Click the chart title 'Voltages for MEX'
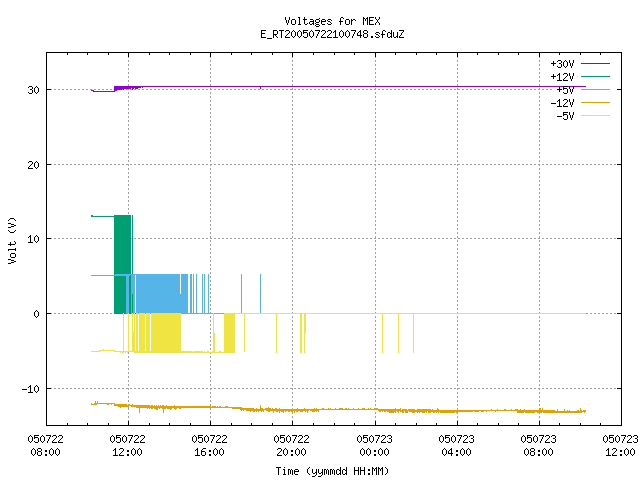Screen dimensions: 640x480 (x=332, y=21)
